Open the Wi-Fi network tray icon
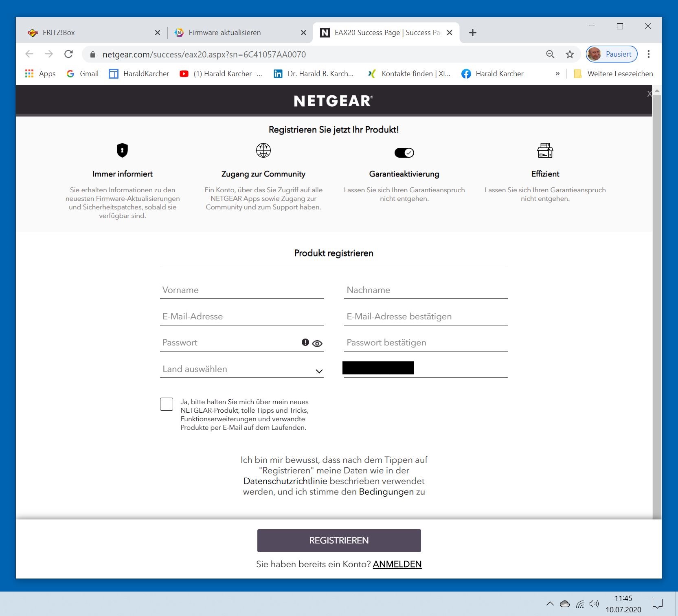Viewport: 678px width, 616px height. 580,604
